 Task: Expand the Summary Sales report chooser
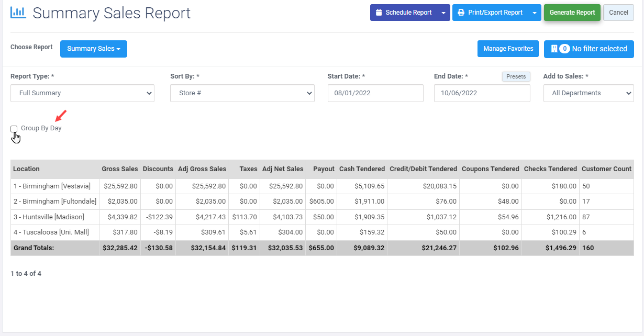pos(94,49)
